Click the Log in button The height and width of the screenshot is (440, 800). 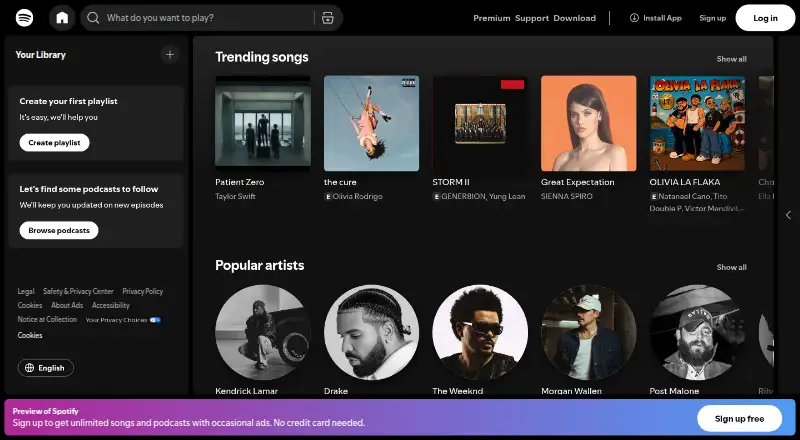(765, 18)
